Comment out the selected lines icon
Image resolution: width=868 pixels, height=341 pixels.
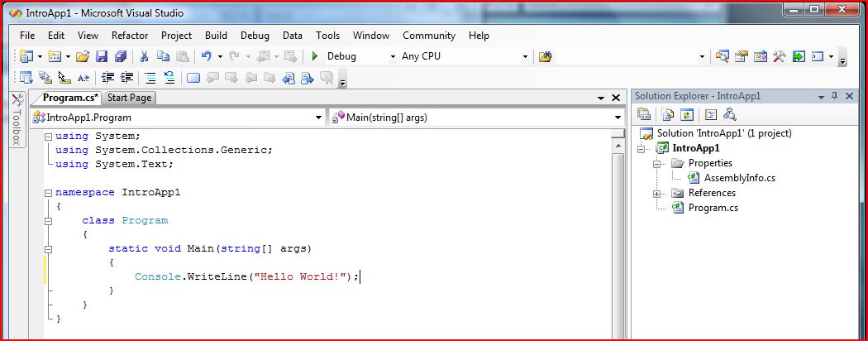pos(150,78)
